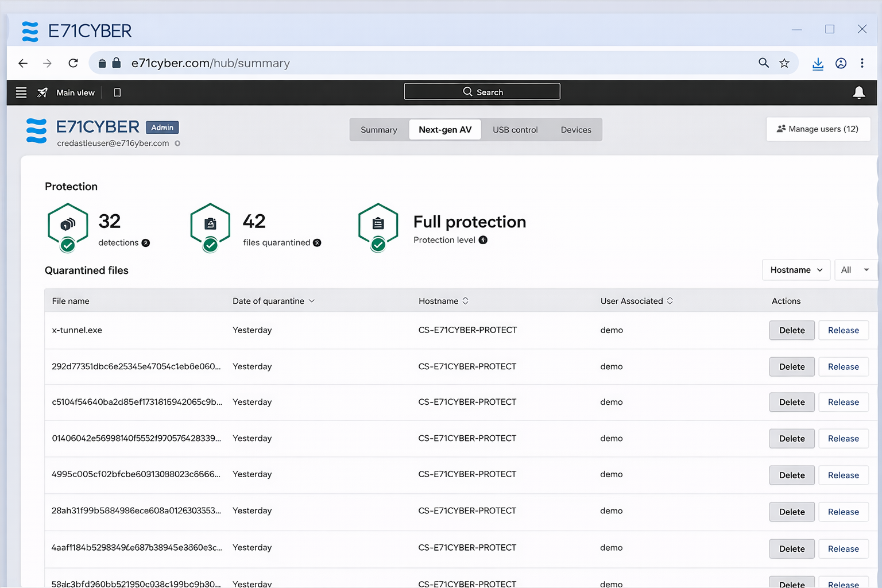Sort by Date of quarantine column

tap(273, 301)
